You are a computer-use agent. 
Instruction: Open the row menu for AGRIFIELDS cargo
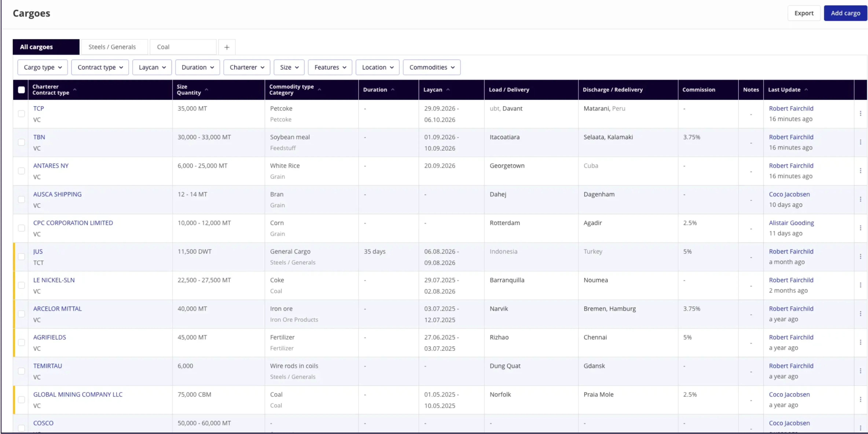860,342
